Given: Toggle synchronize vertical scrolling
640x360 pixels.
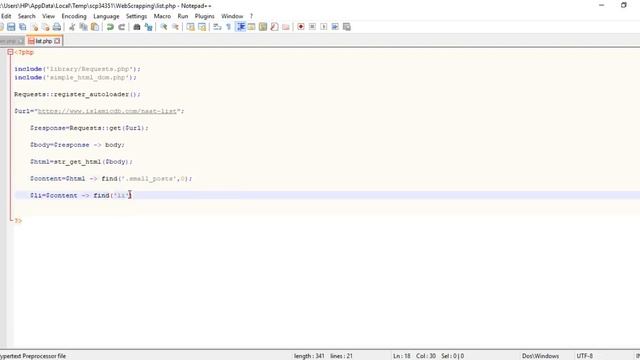Looking at the screenshot, I should (190, 27).
